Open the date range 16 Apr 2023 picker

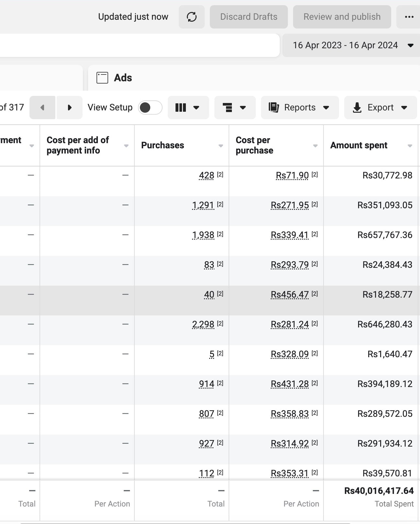click(351, 45)
